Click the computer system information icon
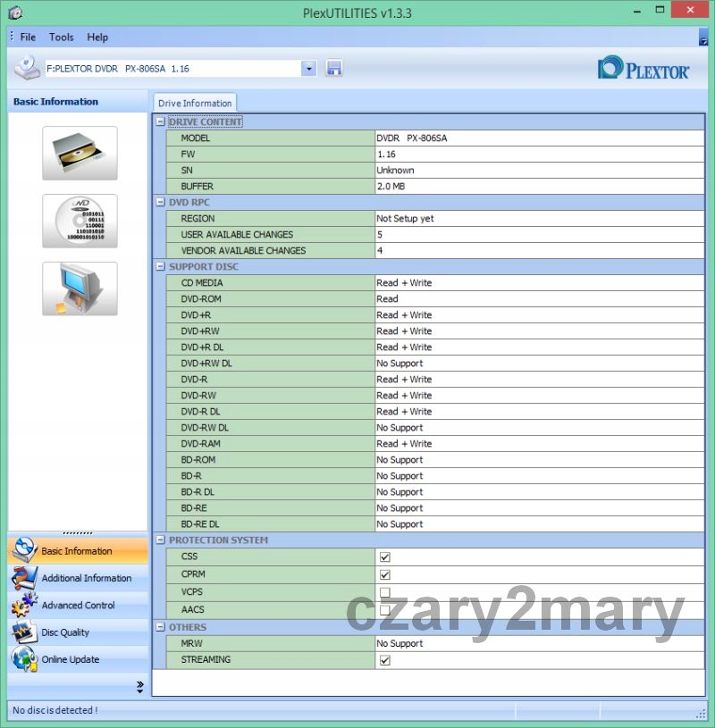 (80, 289)
